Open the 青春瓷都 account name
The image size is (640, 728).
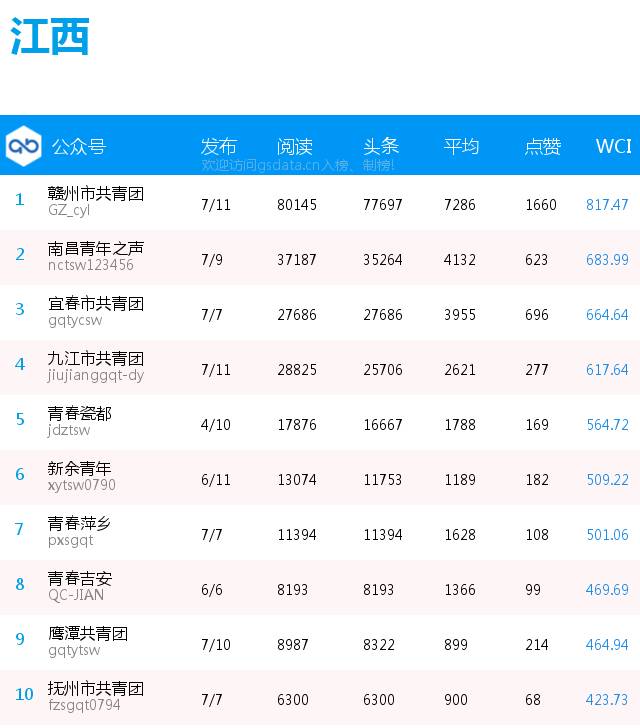[80, 414]
